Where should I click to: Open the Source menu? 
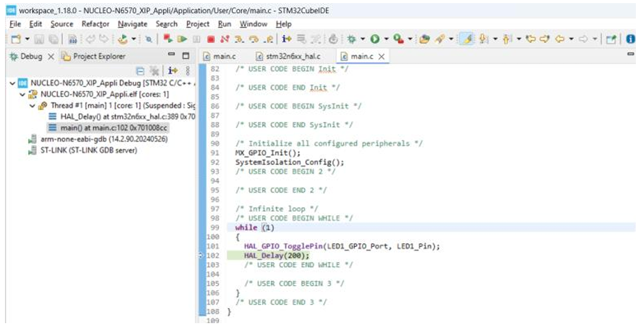coord(62,24)
